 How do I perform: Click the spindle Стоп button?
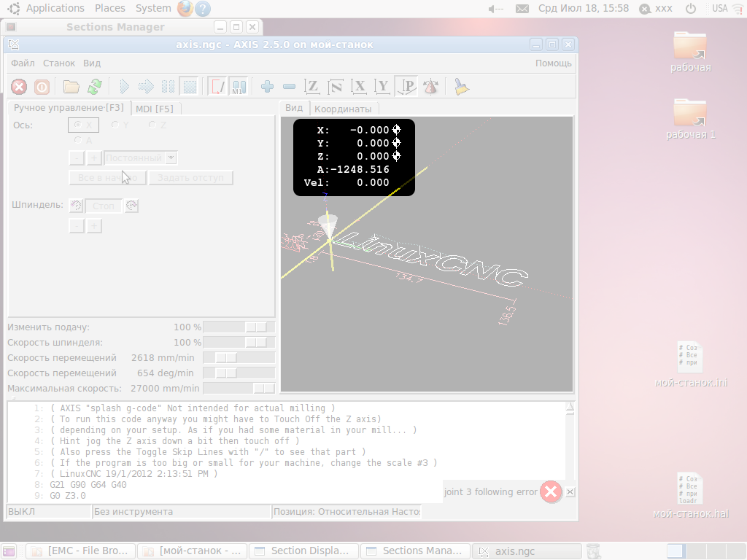[x=104, y=206]
